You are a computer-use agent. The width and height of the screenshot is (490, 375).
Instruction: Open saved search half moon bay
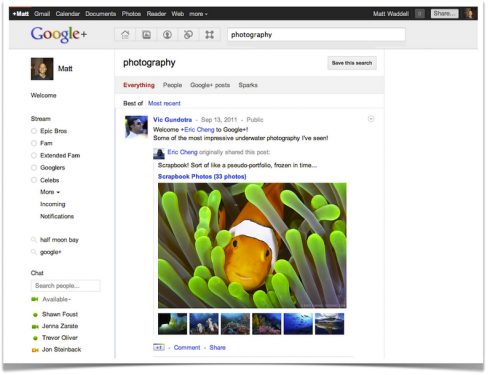pyautogui.click(x=59, y=240)
